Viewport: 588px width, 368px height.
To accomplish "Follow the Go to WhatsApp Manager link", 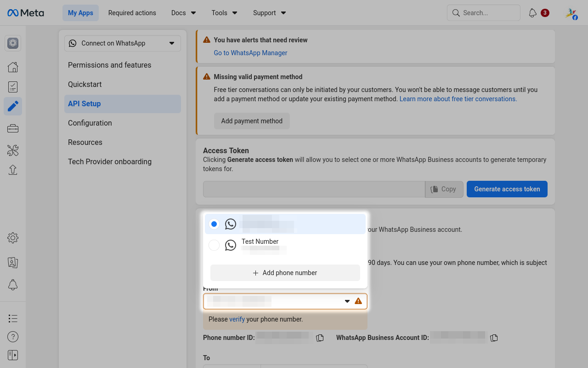I will tap(250, 53).
